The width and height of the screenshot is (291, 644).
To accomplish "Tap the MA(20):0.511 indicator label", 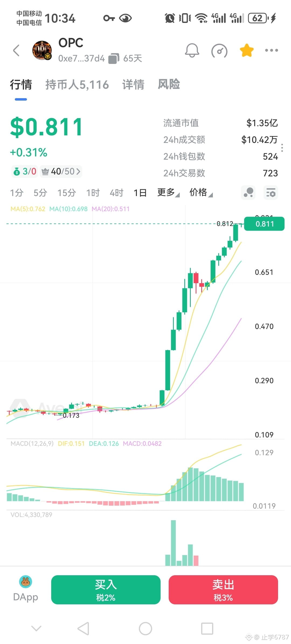I will (x=110, y=209).
